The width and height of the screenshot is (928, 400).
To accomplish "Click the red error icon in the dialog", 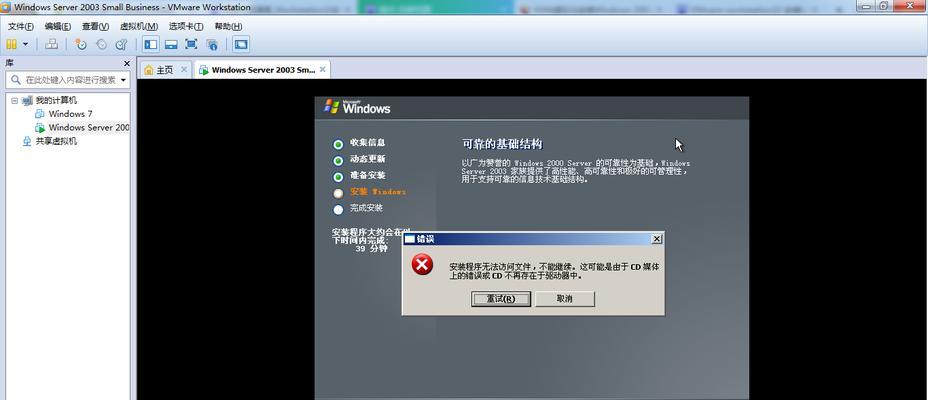I will point(422,264).
